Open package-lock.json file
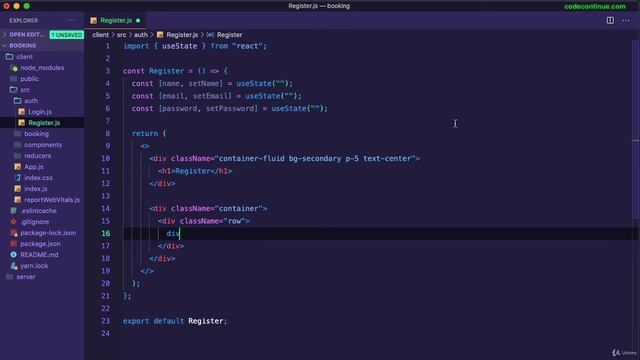 coord(48,233)
